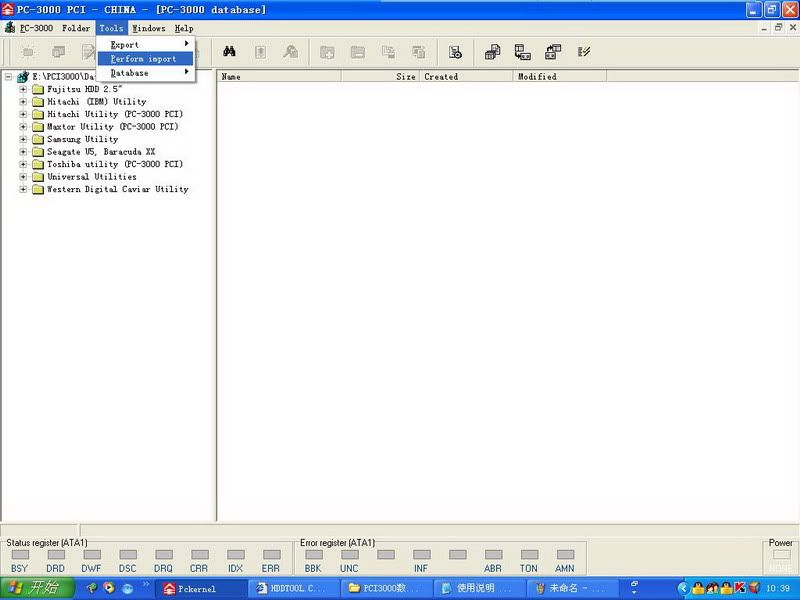Click the greyed overlapping windows toolbar icon
The image size is (800, 600).
point(59,52)
